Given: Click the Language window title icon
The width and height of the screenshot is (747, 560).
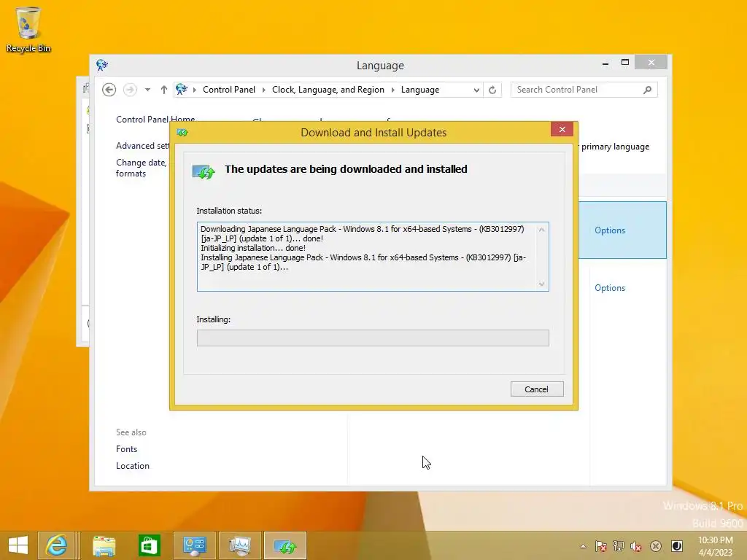Looking at the screenshot, I should point(102,65).
